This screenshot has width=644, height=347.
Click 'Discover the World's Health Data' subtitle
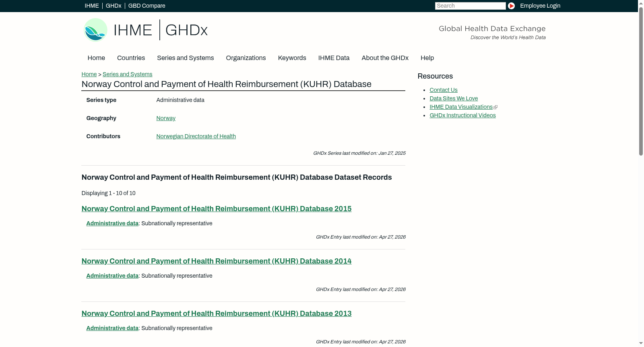(508, 37)
